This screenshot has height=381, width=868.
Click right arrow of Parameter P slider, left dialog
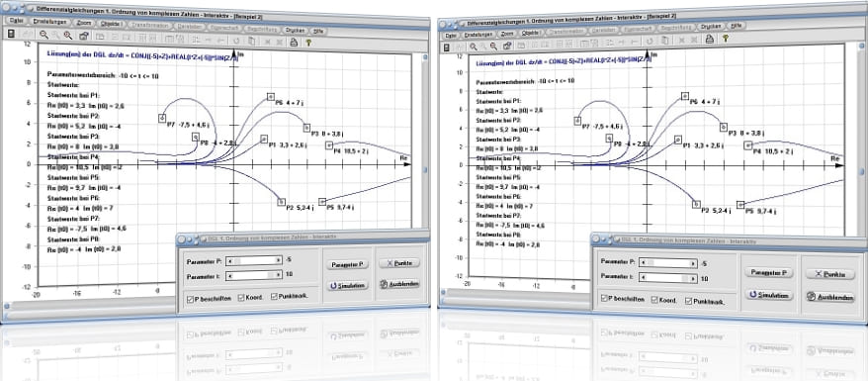coord(279,259)
